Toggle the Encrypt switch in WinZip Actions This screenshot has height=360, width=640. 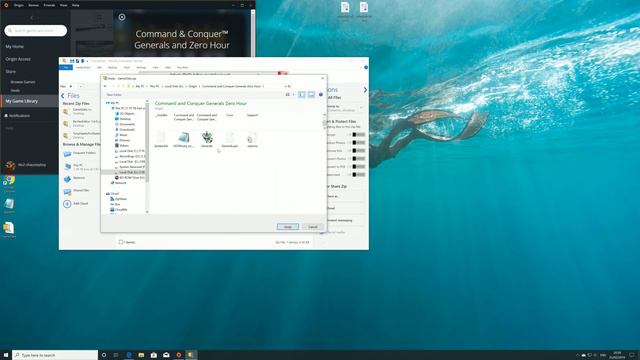tap(359, 134)
